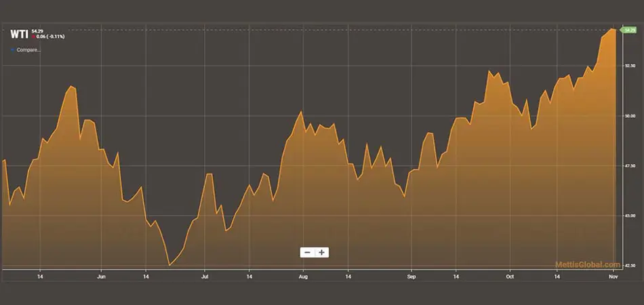Click the Jul label on time axis
Image resolution: width=644 pixels, height=305 pixels.
click(x=205, y=277)
